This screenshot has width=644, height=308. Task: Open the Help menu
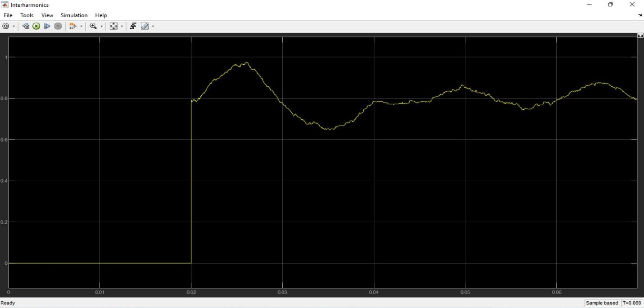pos(101,15)
